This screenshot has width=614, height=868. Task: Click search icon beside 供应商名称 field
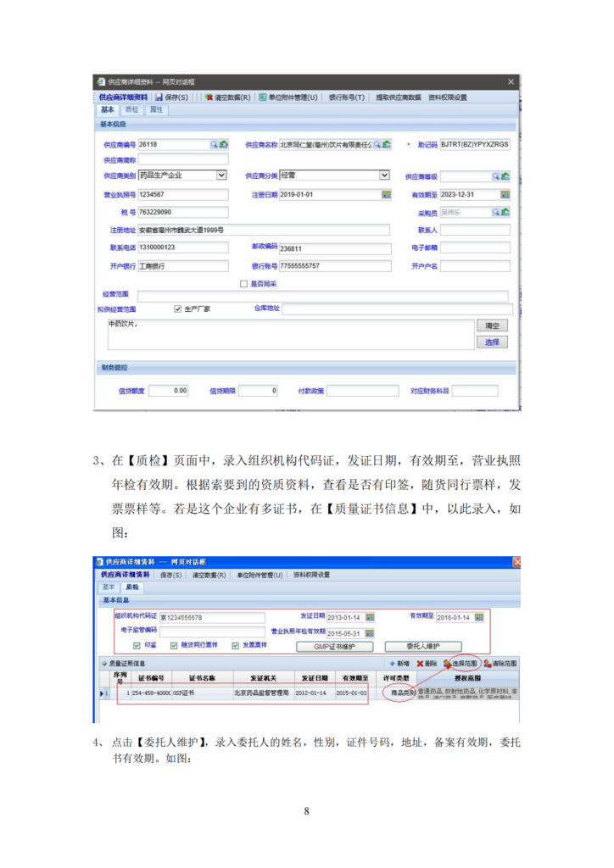coord(377,144)
